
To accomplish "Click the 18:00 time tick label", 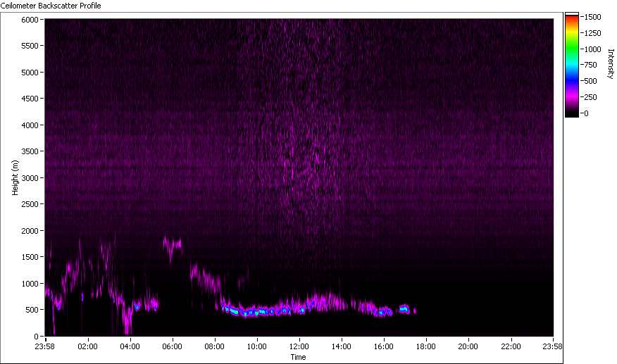I will pyautogui.click(x=426, y=346).
